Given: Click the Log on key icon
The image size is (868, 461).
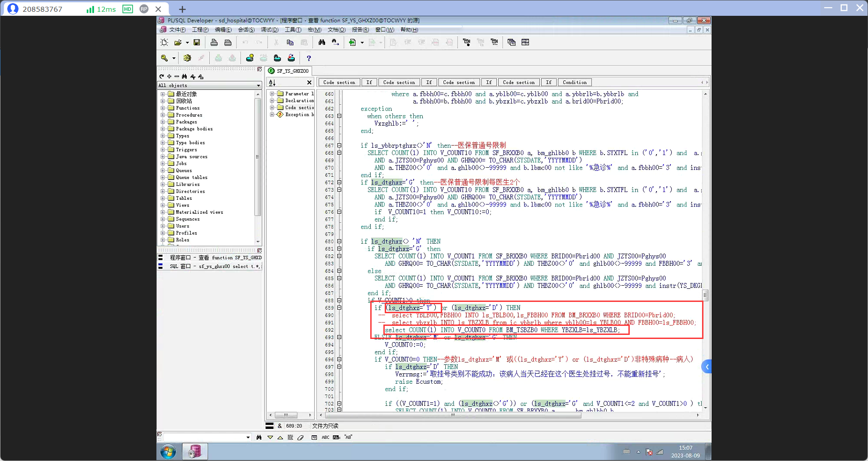Looking at the screenshot, I should tap(165, 58).
